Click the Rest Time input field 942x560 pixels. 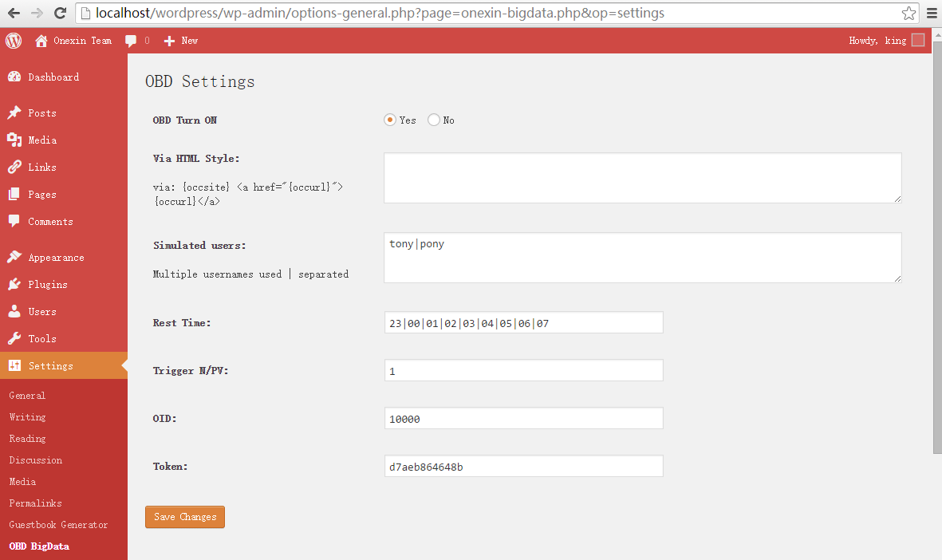pos(524,322)
